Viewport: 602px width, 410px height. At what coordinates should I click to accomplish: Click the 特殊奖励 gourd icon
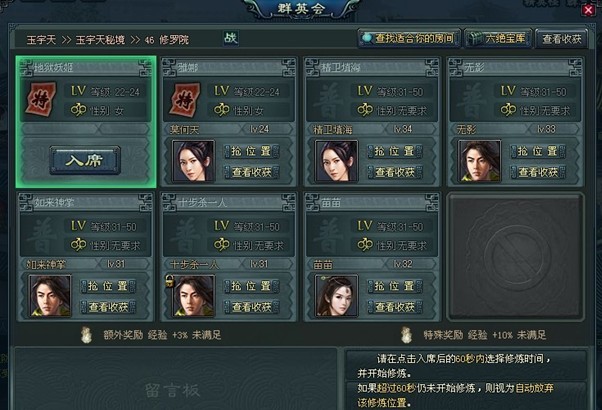point(405,335)
